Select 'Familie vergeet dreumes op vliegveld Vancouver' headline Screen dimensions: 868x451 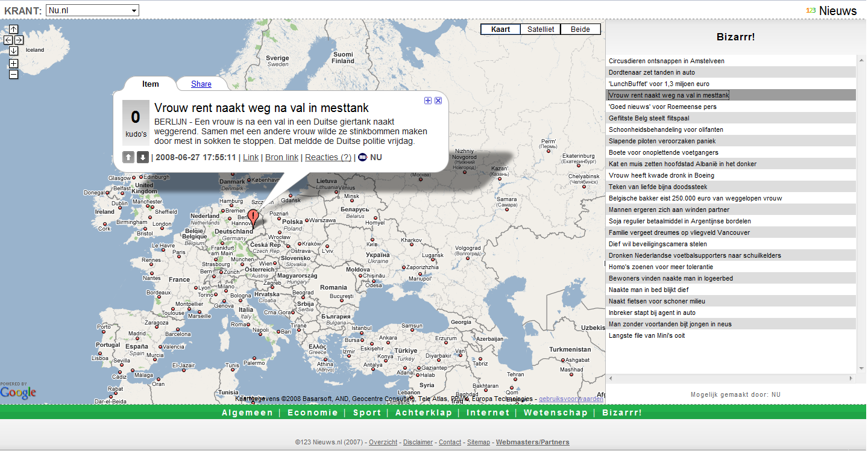coord(731,232)
